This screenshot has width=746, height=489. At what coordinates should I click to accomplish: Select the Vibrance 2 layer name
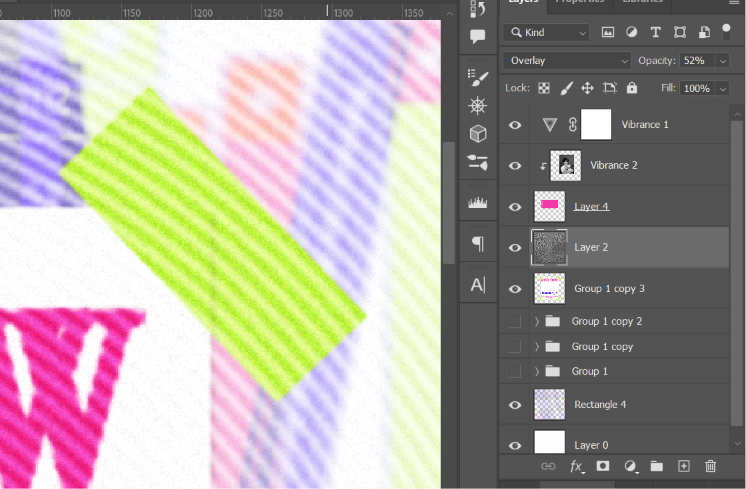click(614, 165)
